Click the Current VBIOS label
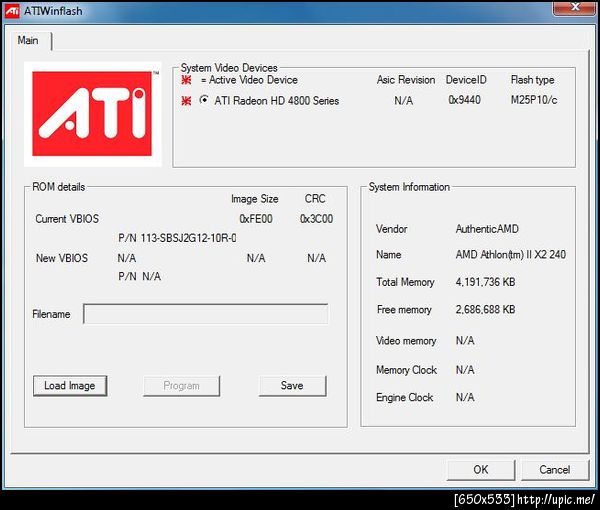 point(67,218)
